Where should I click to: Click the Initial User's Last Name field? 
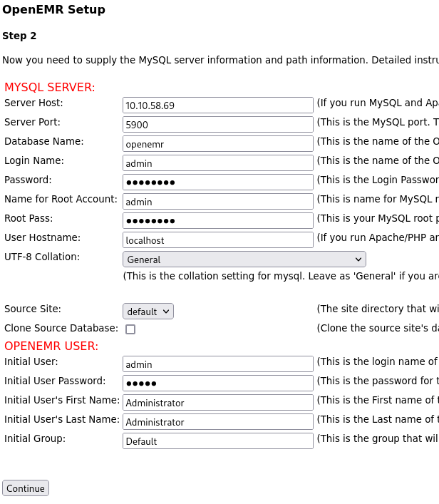(x=218, y=422)
